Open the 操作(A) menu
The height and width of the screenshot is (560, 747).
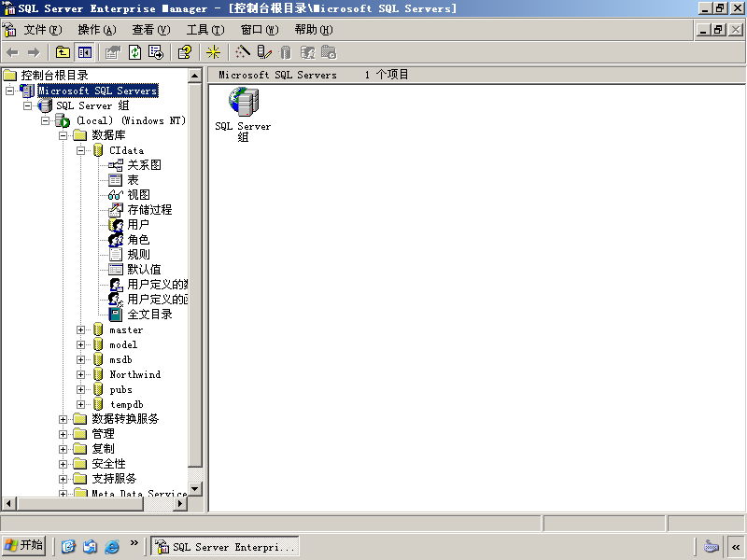pyautogui.click(x=97, y=30)
